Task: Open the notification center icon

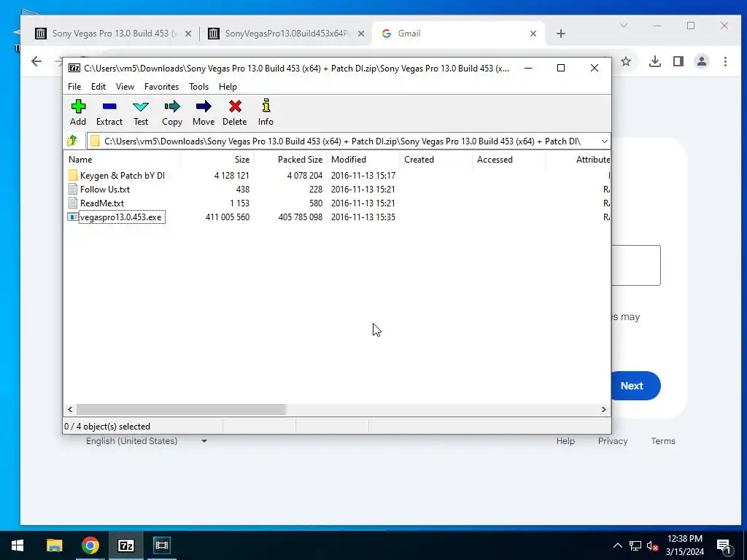Action: (x=724, y=546)
